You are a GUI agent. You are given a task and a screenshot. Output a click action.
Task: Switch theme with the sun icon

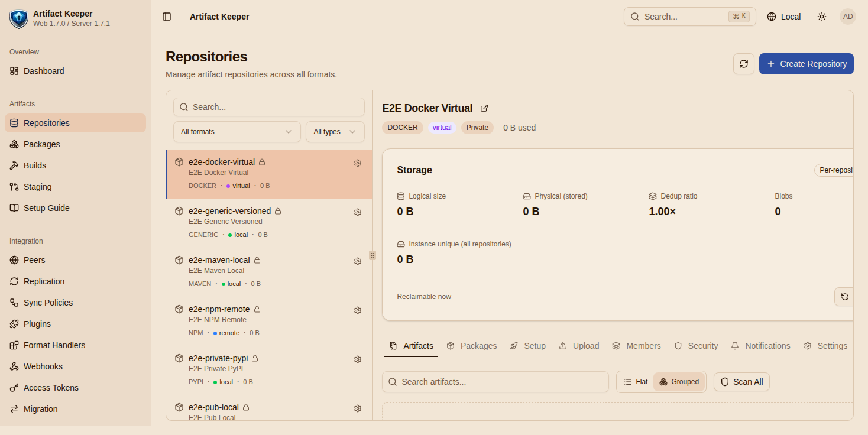(822, 17)
